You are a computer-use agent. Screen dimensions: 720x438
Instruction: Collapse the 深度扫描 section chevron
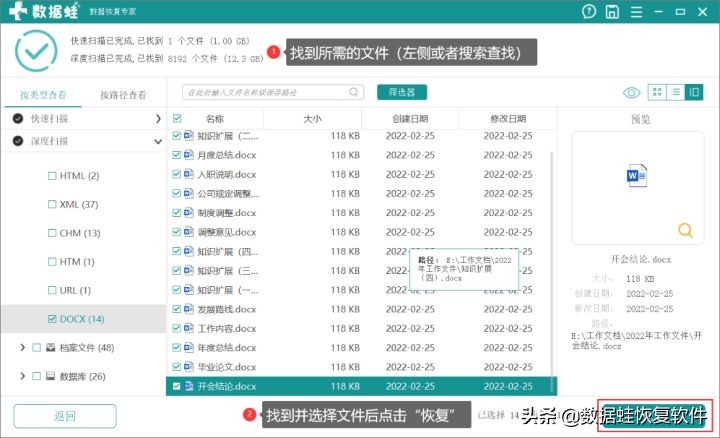[x=158, y=141]
